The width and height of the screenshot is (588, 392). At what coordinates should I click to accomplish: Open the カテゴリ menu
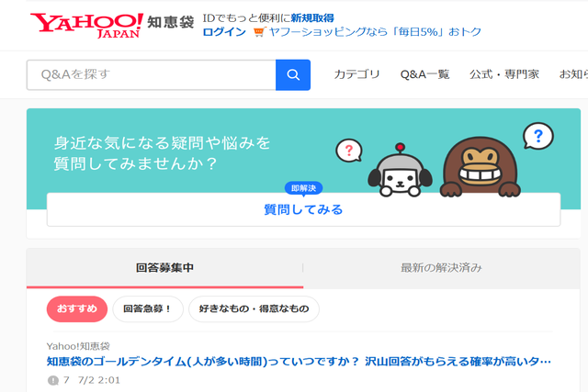coord(356,75)
